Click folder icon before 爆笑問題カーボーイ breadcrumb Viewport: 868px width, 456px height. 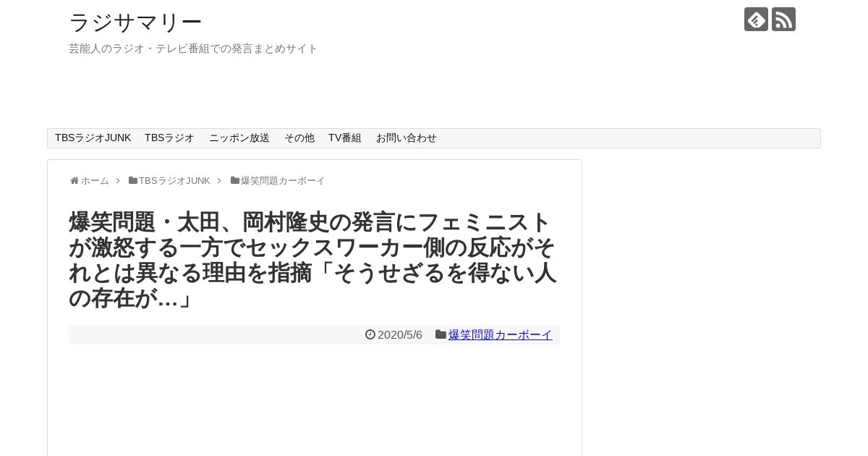(x=235, y=181)
